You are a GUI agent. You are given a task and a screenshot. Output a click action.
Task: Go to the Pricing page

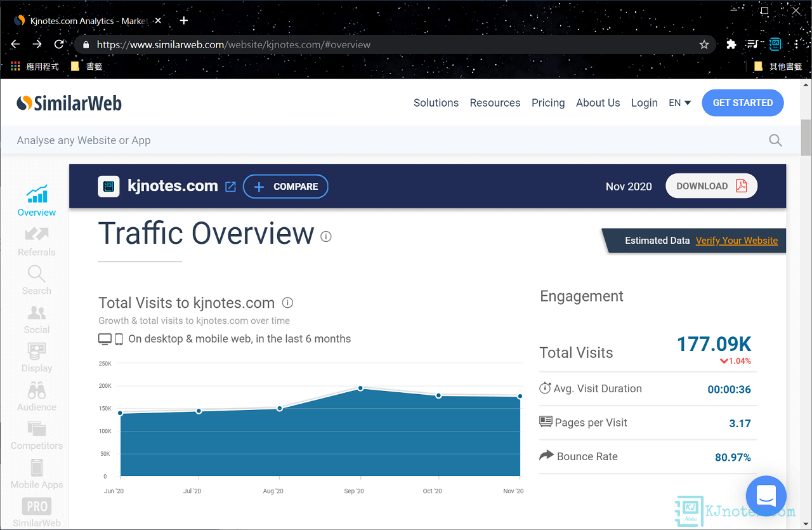548,103
